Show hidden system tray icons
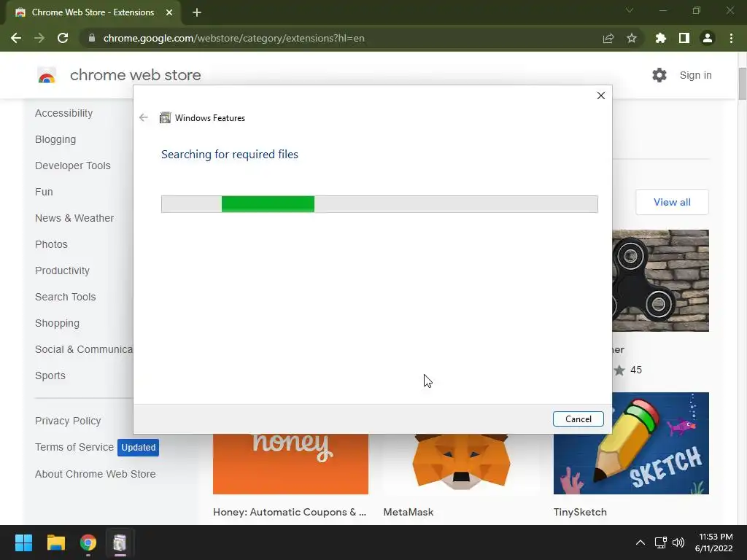Viewport: 747px width, 560px height. click(640, 542)
